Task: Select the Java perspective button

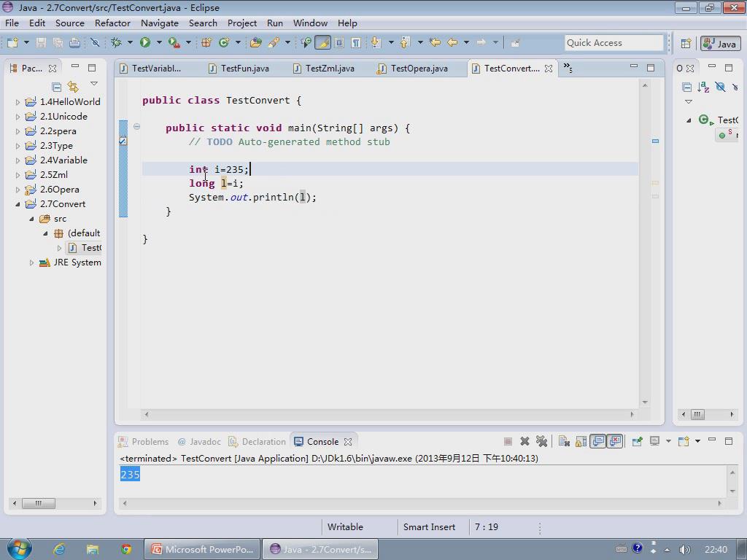Action: tap(720, 44)
